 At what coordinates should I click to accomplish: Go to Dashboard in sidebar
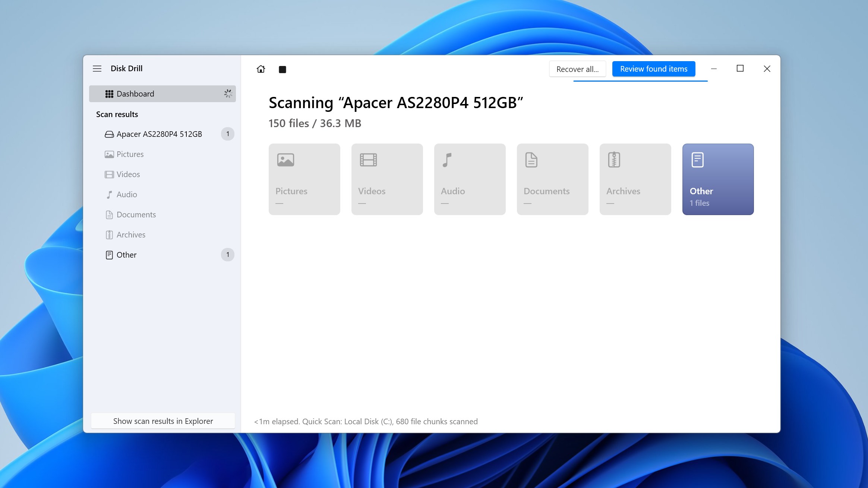(162, 94)
